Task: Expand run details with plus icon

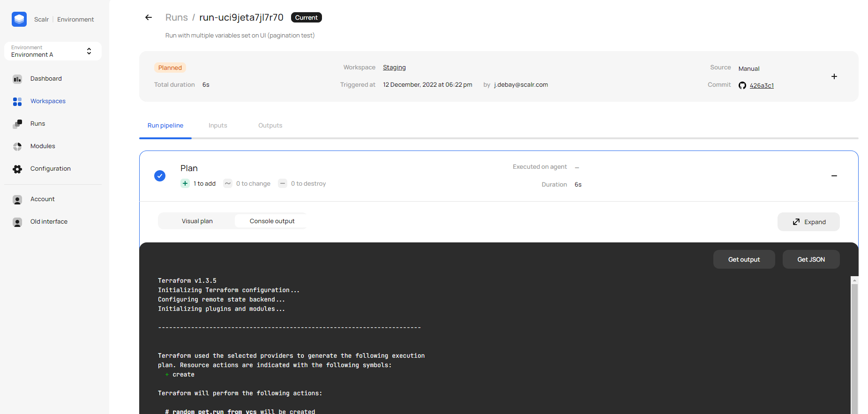Action: [834, 76]
